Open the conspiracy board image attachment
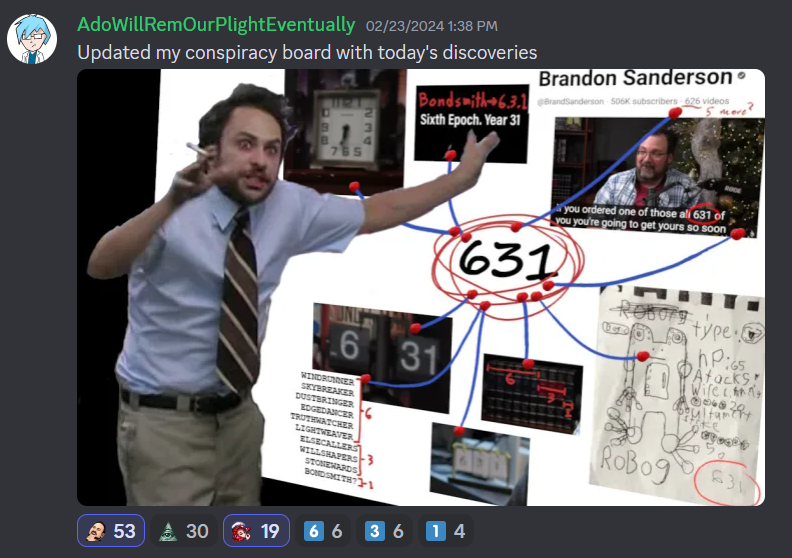 point(421,287)
